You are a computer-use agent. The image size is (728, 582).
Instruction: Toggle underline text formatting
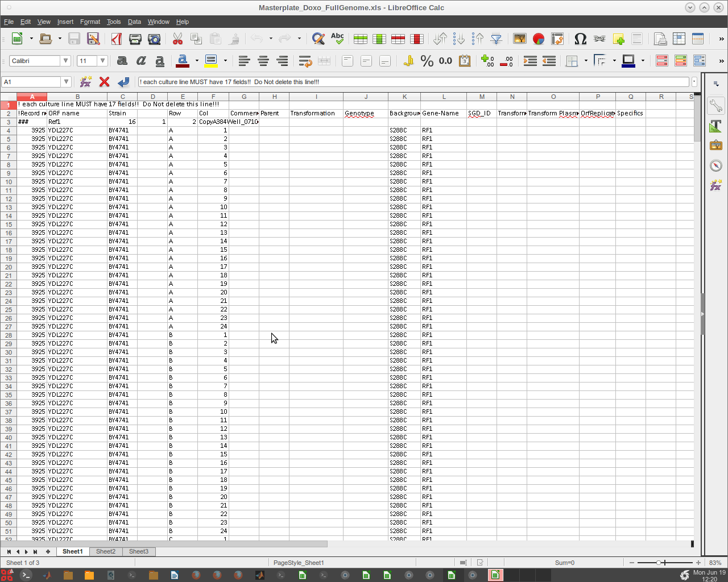pyautogui.click(x=160, y=61)
